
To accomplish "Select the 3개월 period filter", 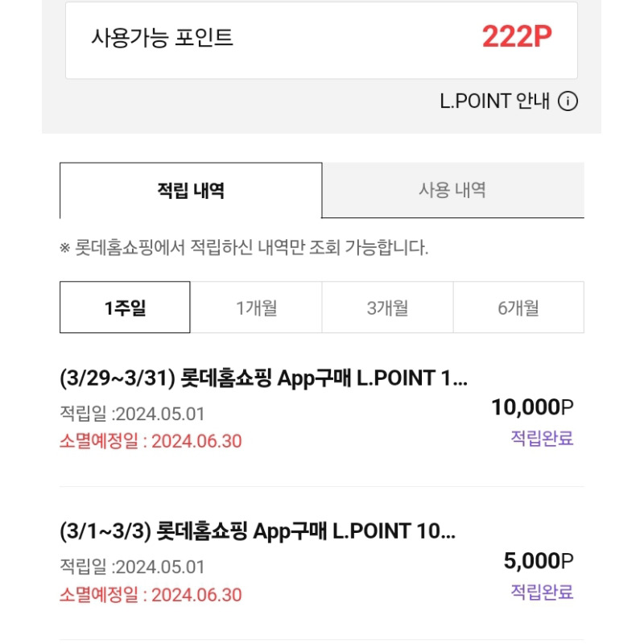I will (387, 307).
